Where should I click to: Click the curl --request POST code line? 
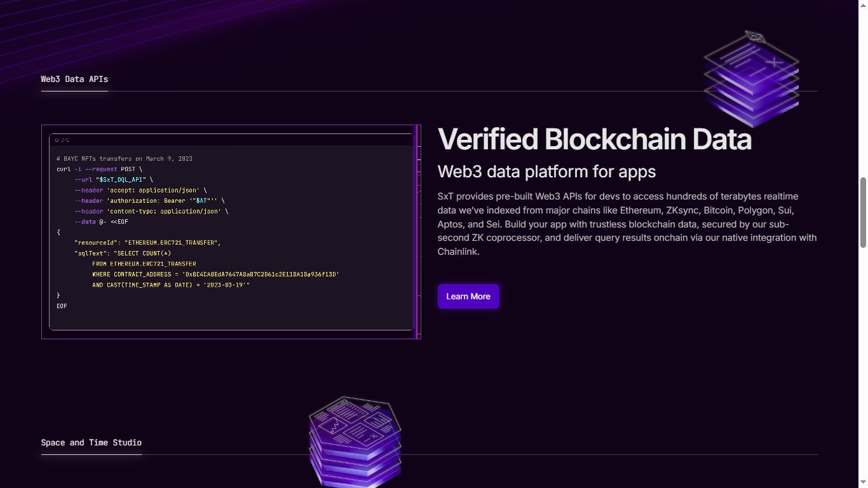[x=99, y=170]
